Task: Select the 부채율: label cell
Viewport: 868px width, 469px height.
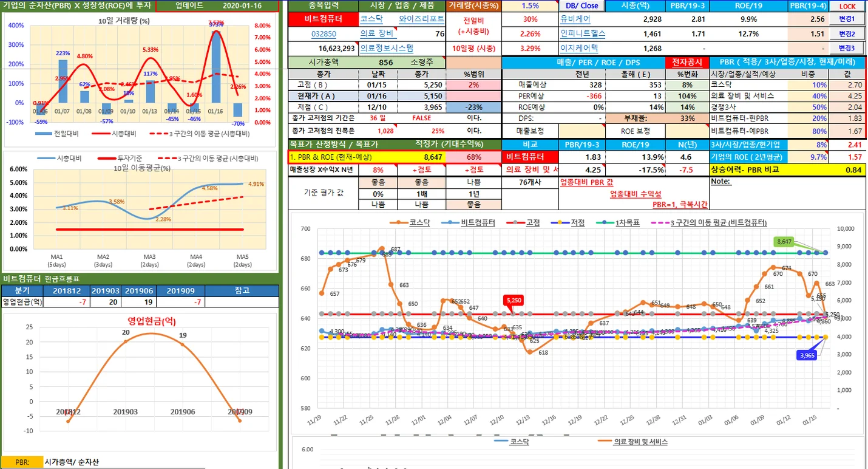Action: [x=636, y=118]
